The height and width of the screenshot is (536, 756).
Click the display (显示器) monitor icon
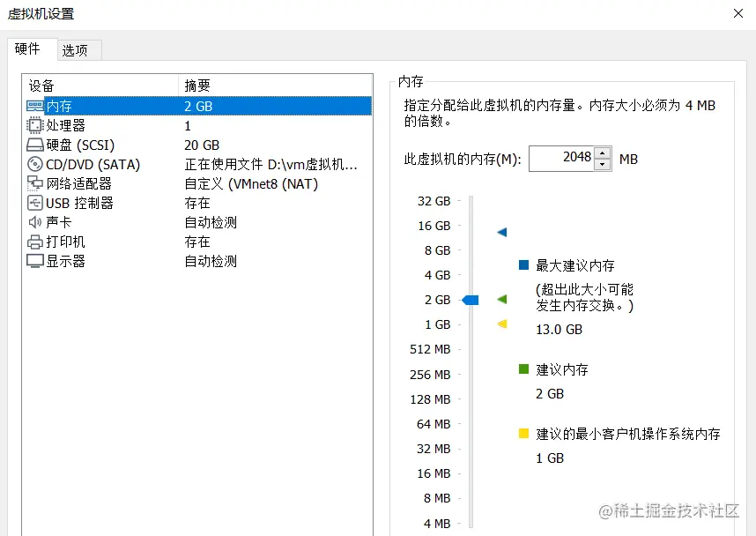tap(34, 261)
